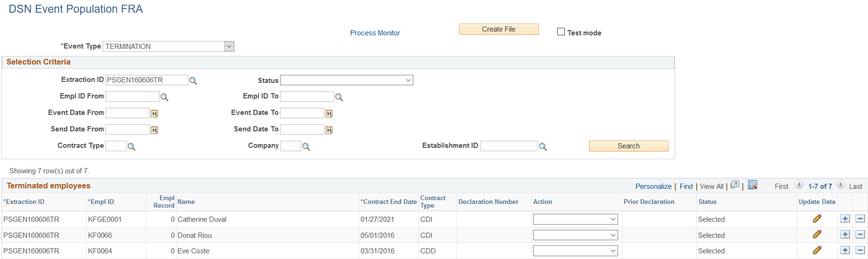The height and width of the screenshot is (259, 868).
Task: Open the Process Monitor link
Action: 375,33
